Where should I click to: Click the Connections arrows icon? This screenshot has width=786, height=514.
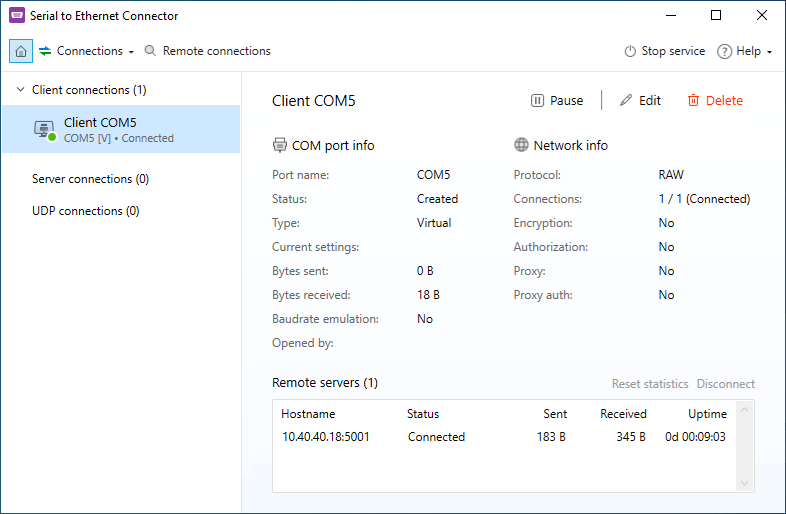[x=45, y=51]
